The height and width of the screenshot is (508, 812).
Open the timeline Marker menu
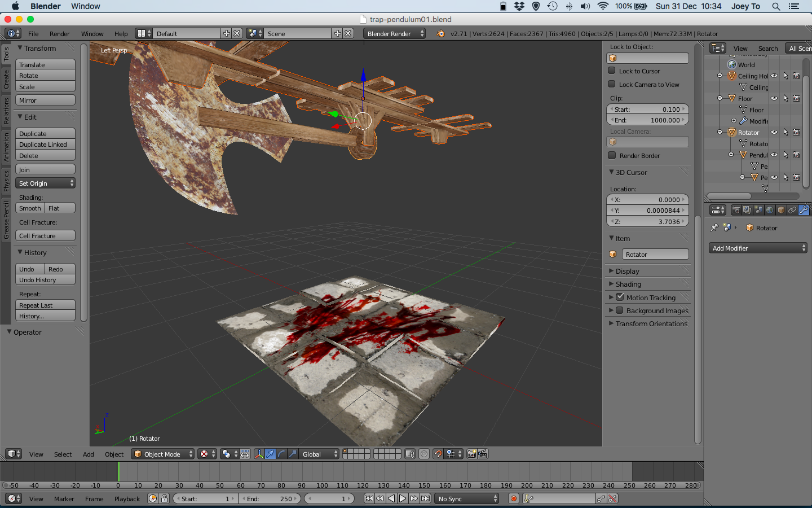pyautogui.click(x=64, y=498)
